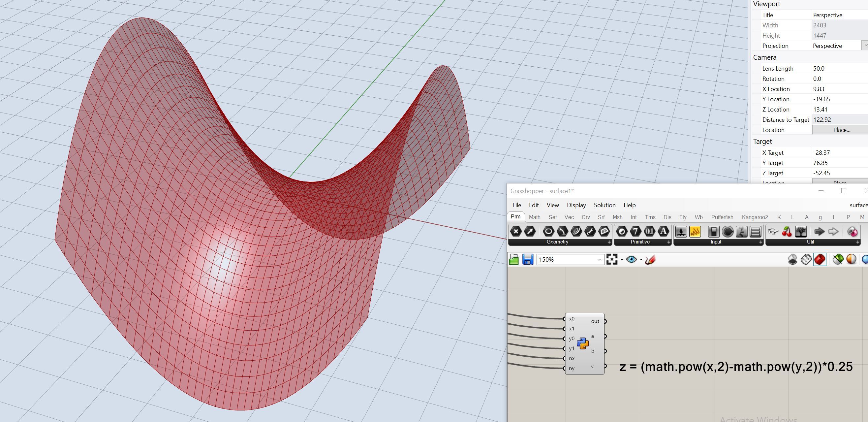Select the Text parameter 'A' icon
Viewport: 868px width, 422px height.
(x=663, y=232)
